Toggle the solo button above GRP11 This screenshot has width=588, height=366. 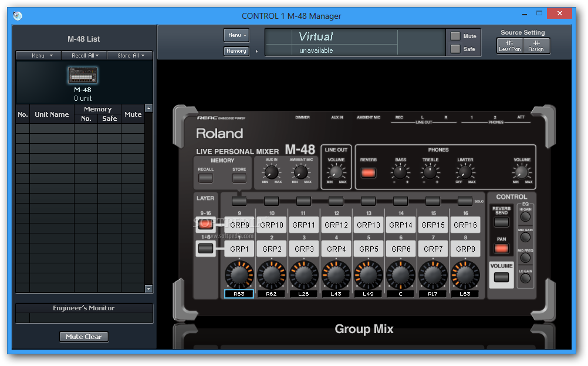303,201
